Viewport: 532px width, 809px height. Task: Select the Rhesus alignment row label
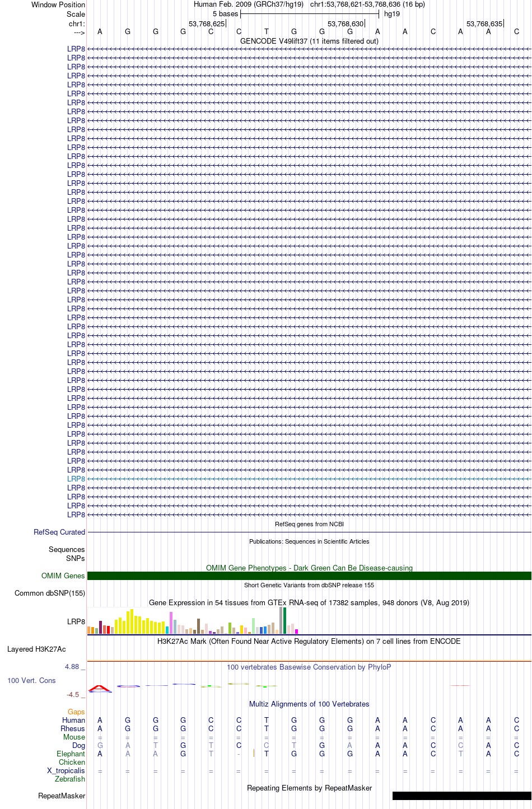click(x=73, y=728)
